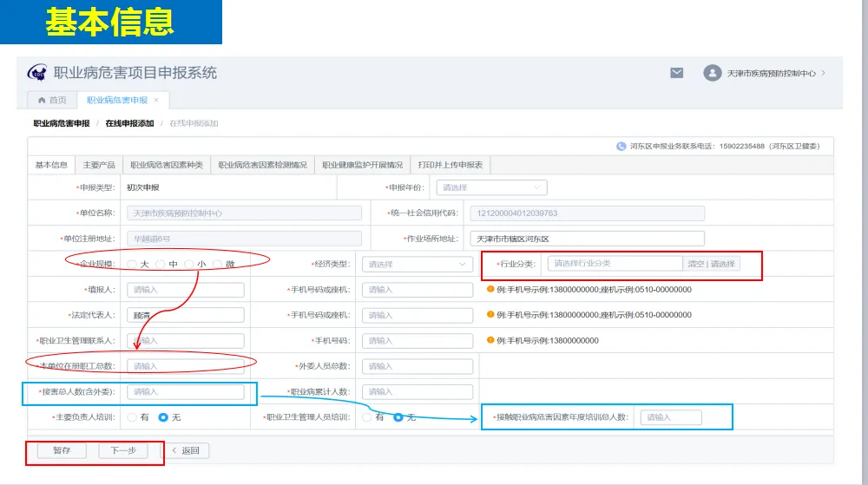Viewport: 868px width, 485px height.
Task: Switch to the 首页 tab
Action: coord(53,100)
